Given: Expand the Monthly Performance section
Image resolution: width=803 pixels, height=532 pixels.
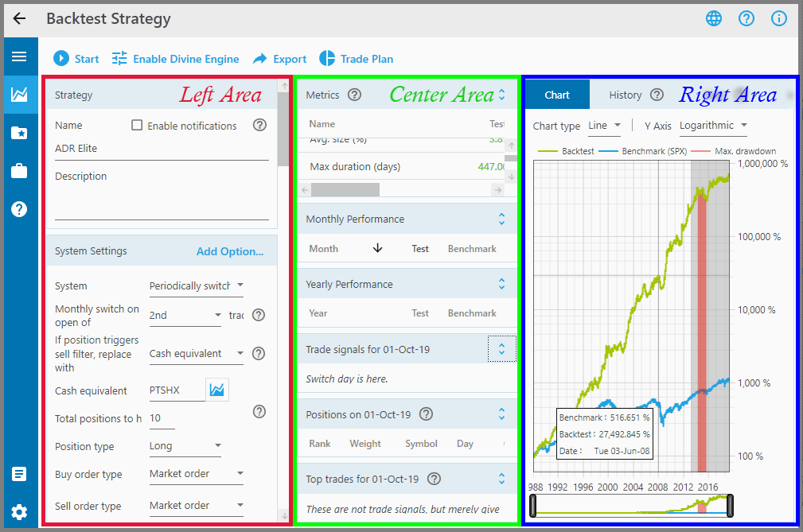Looking at the screenshot, I should tap(501, 219).
